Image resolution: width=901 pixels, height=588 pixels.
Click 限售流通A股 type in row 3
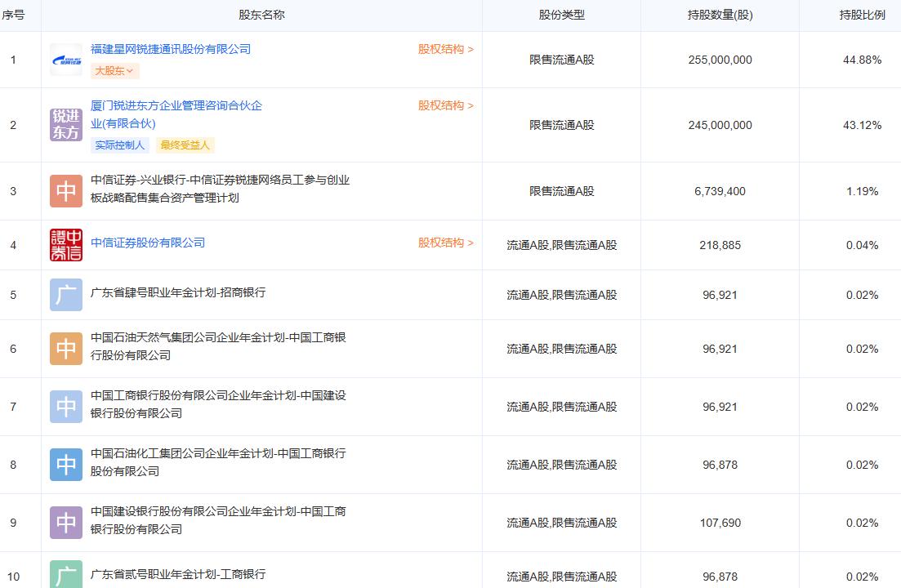coord(561,191)
